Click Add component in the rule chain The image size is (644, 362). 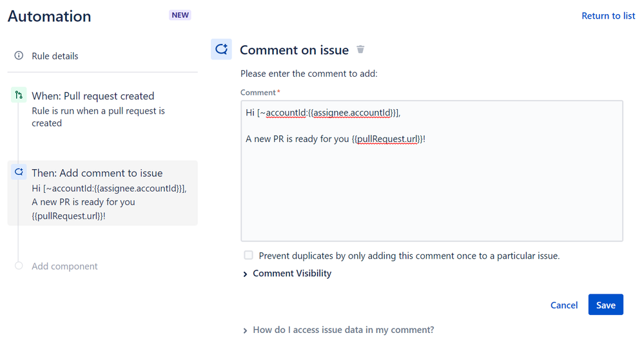64,266
